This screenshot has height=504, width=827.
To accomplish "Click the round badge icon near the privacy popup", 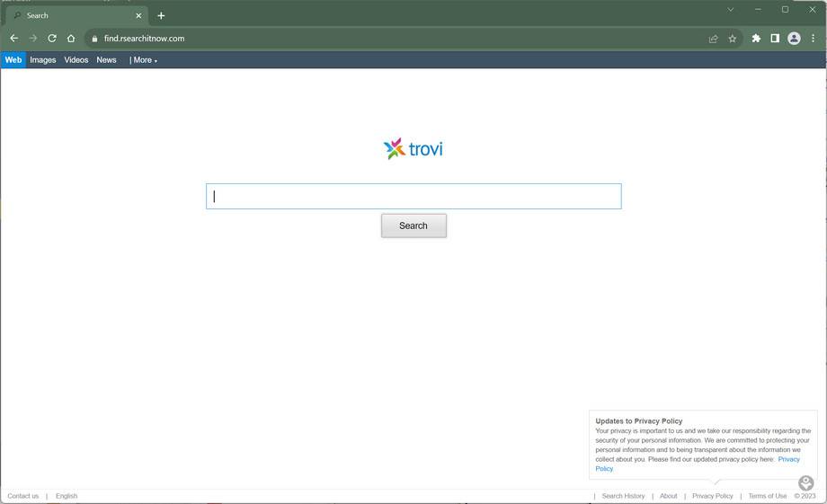I will (x=805, y=483).
